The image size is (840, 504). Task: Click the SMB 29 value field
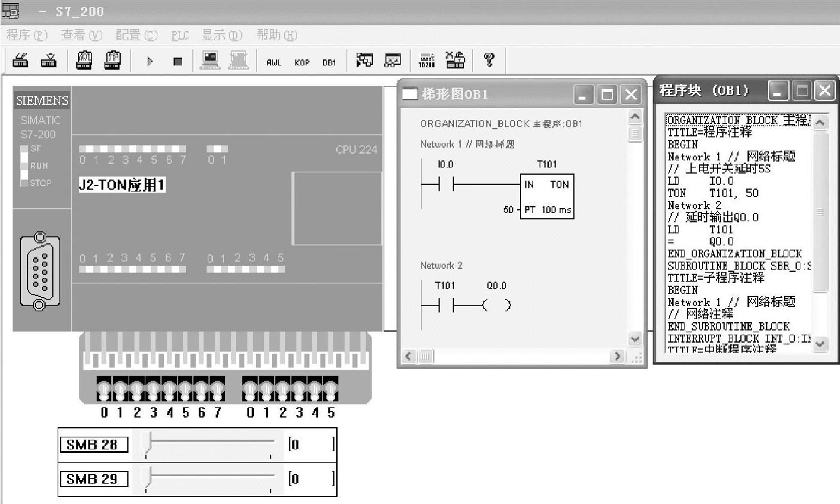pos(312,479)
